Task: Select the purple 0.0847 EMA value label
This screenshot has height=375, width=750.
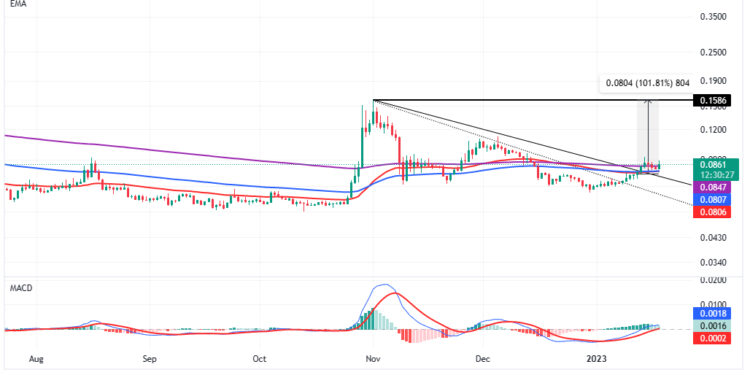Action: 713,187
